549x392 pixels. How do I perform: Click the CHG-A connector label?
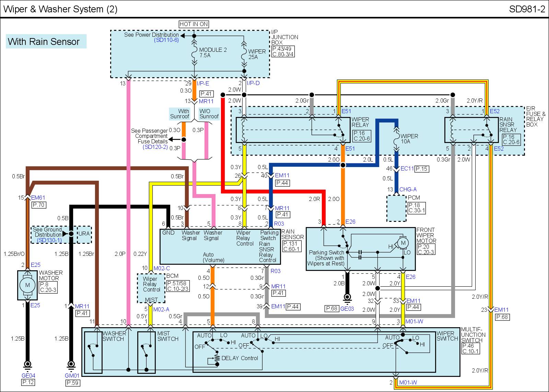(x=408, y=189)
